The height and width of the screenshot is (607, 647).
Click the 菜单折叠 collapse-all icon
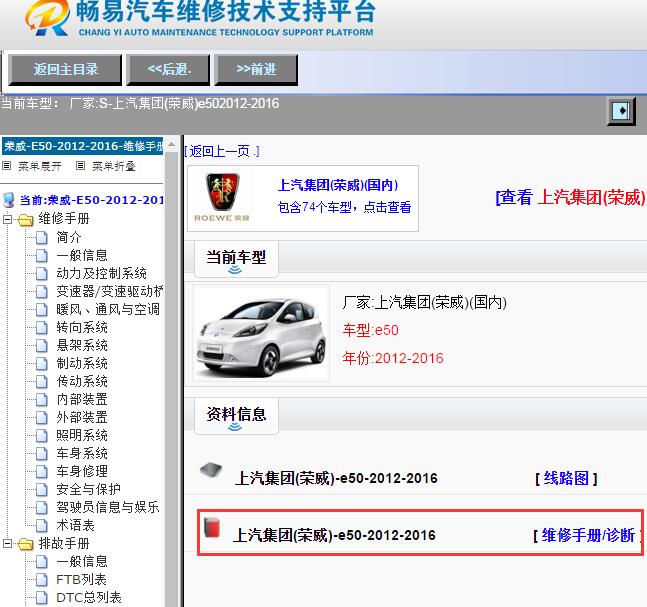click(x=80, y=166)
